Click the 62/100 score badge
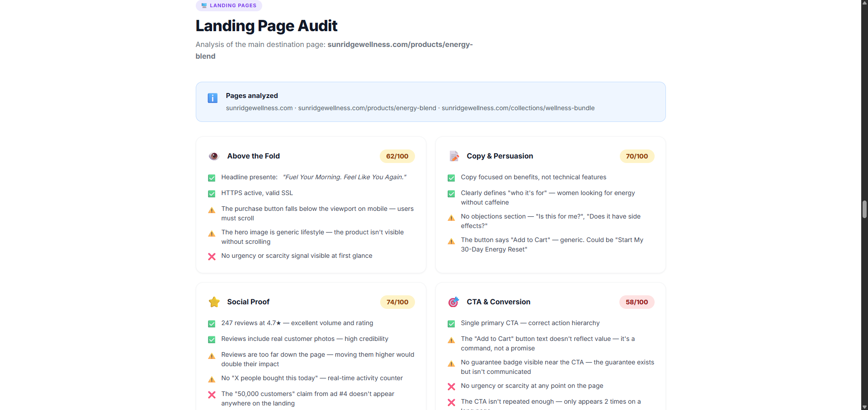Screen dimensions: 868x410 pyautogui.click(x=397, y=156)
